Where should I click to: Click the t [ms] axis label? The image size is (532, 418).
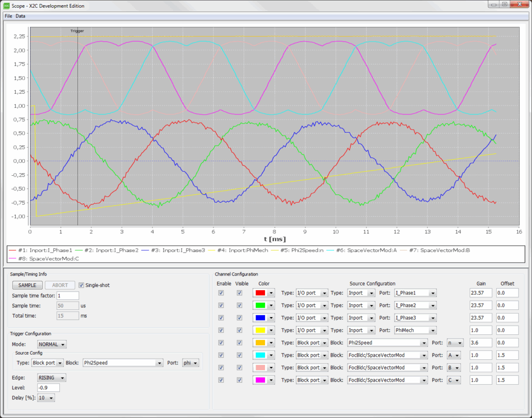[x=275, y=239]
